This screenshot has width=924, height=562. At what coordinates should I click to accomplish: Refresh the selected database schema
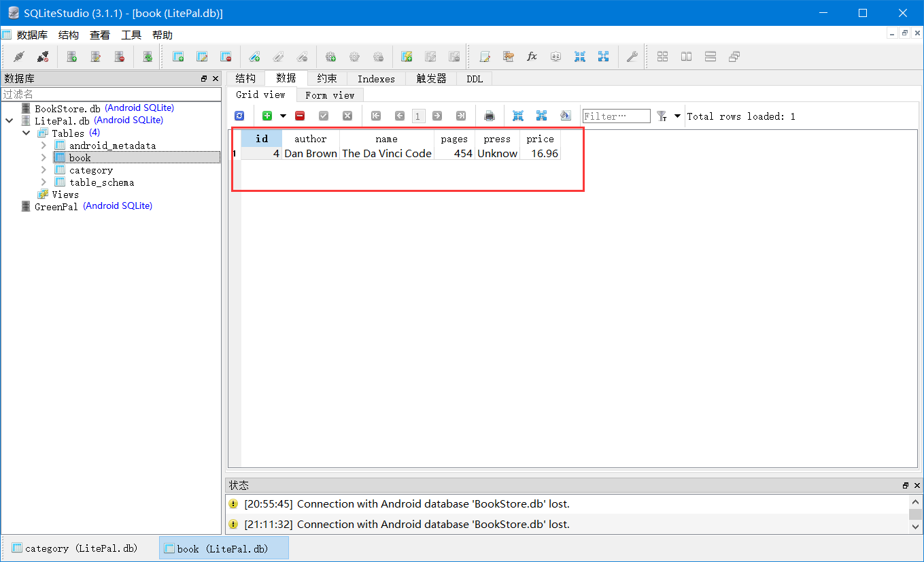click(147, 57)
